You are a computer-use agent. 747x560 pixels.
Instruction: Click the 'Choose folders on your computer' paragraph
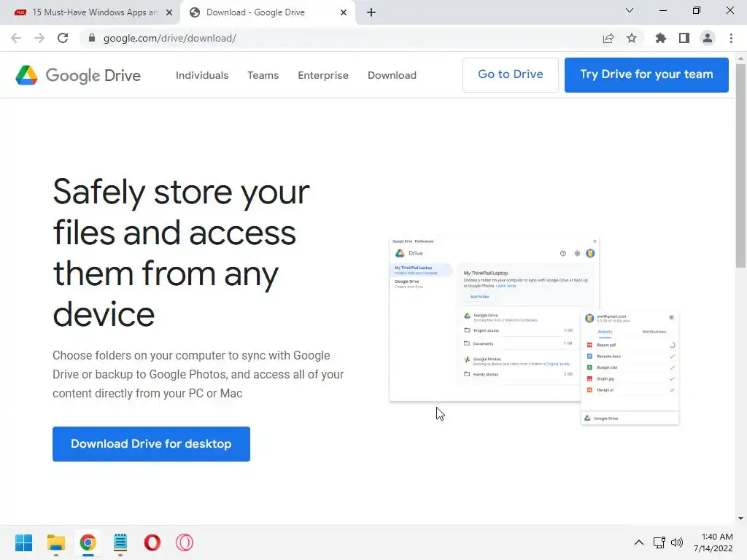coord(198,374)
